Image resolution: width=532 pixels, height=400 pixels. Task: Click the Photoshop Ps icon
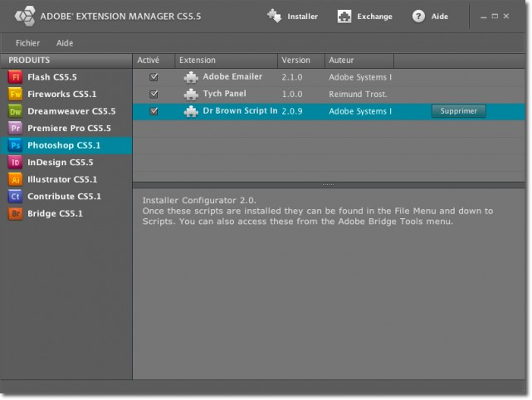(x=15, y=145)
